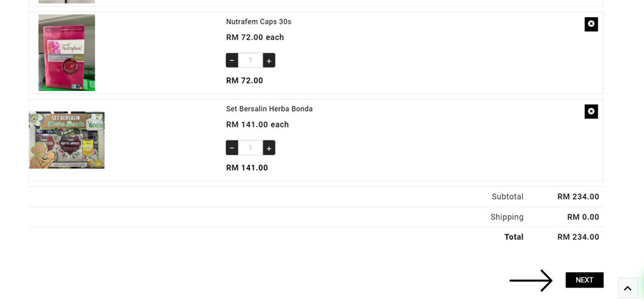Click the back-to-top chevron icon
The width and height of the screenshot is (644, 301).
628,288
